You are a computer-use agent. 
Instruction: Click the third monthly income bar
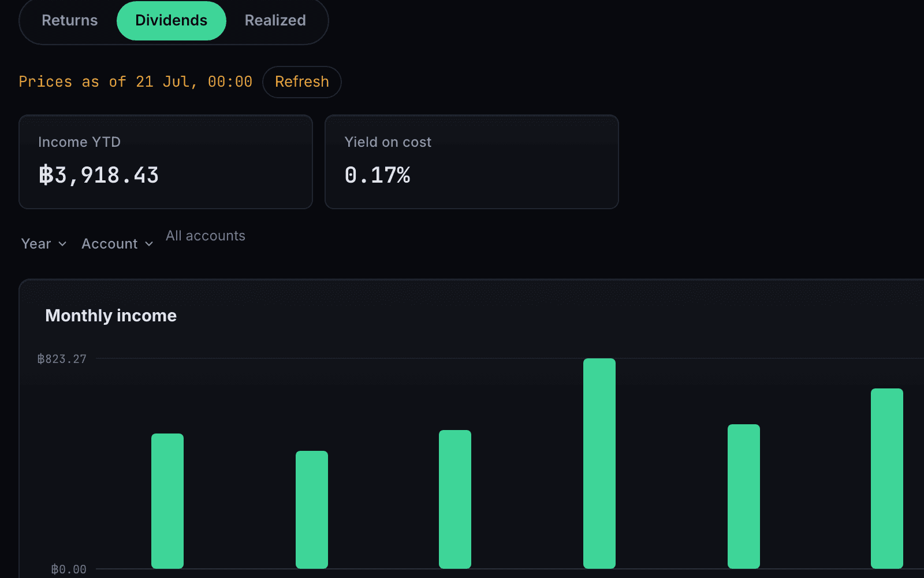455,499
